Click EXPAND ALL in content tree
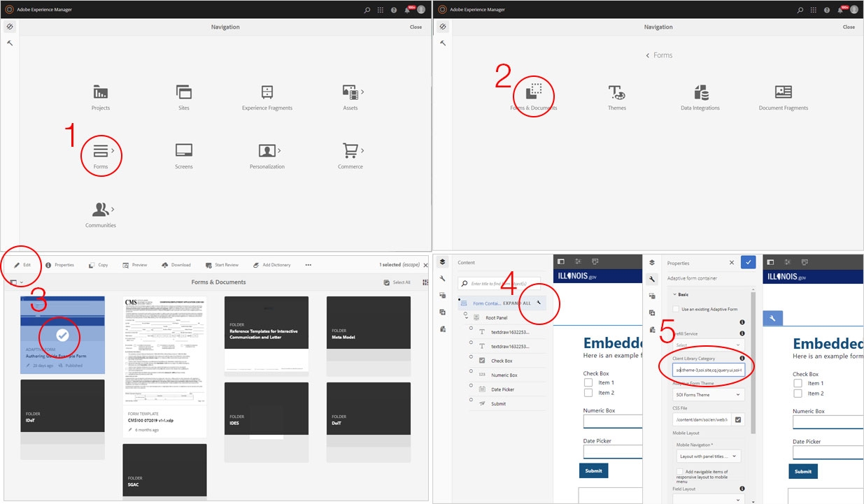This screenshot has width=864, height=504. 517,303
